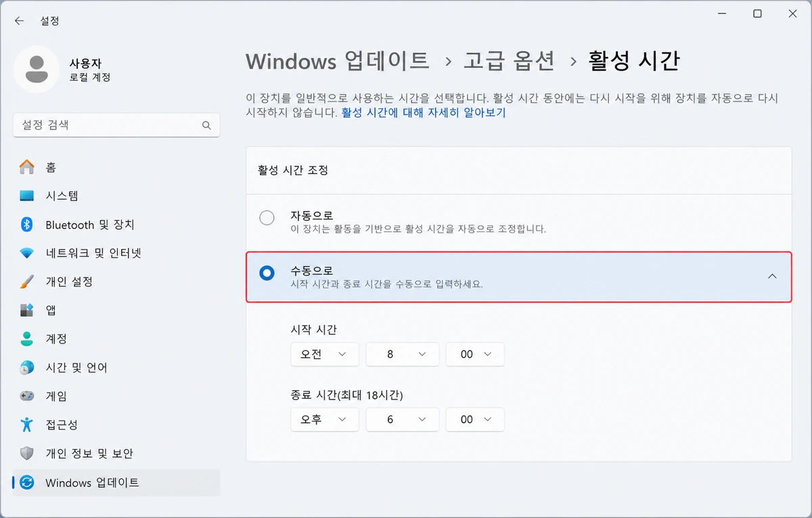Click the back arrow icon

coord(19,21)
